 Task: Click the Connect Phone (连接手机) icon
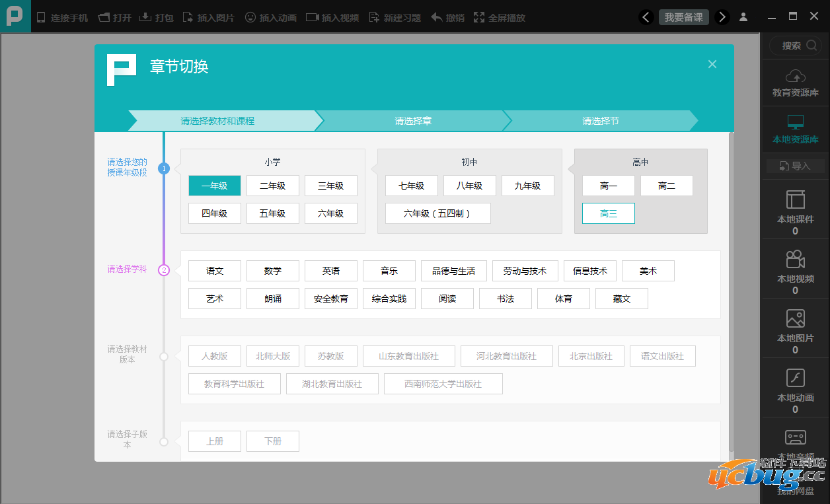[x=41, y=18]
